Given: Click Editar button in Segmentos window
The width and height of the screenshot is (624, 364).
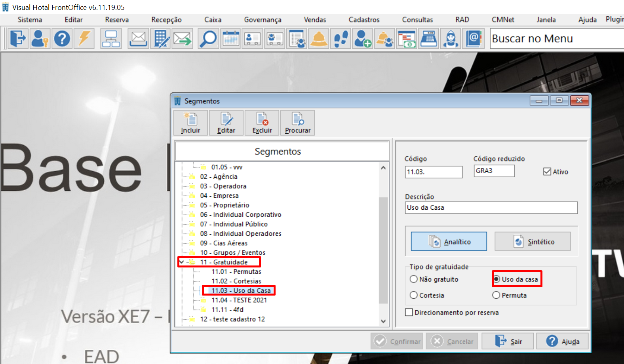Looking at the screenshot, I should (226, 123).
